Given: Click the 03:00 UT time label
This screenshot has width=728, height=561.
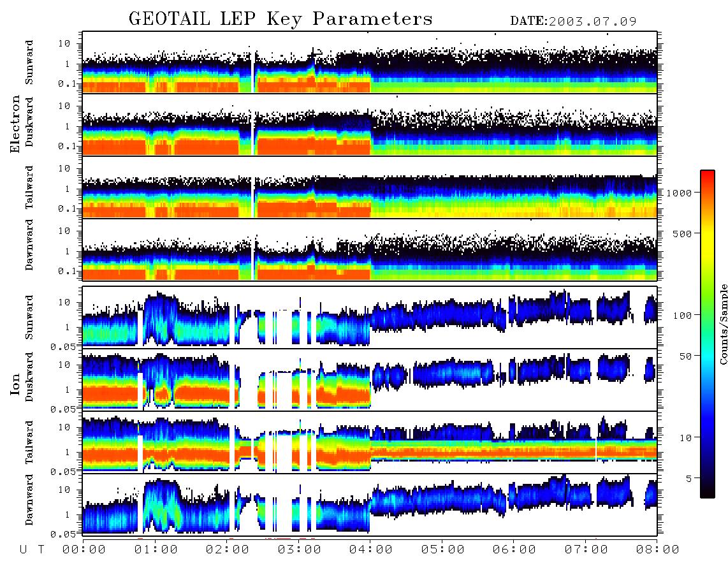Looking at the screenshot, I should click(x=300, y=550).
